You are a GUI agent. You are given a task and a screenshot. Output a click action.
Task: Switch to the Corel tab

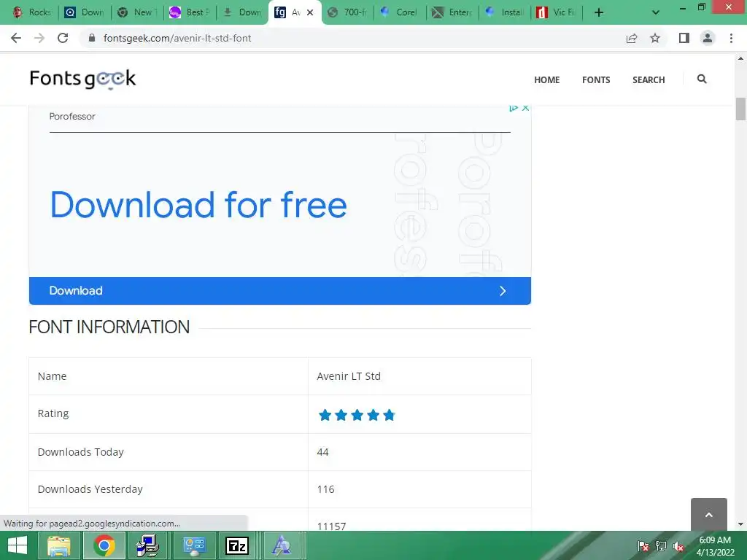pyautogui.click(x=400, y=12)
